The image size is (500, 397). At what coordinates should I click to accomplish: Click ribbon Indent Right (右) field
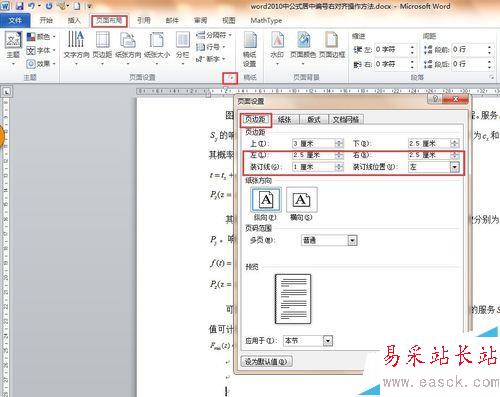(392, 64)
